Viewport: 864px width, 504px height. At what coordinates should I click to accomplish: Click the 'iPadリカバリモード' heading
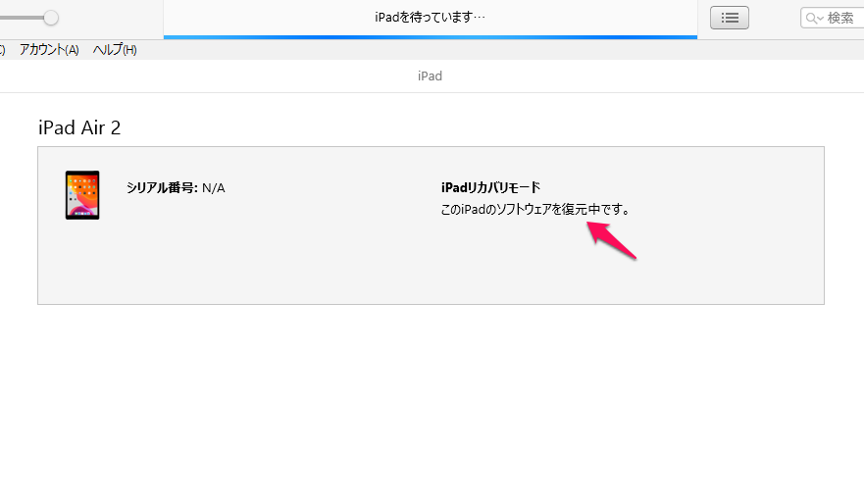pyautogui.click(x=490, y=187)
